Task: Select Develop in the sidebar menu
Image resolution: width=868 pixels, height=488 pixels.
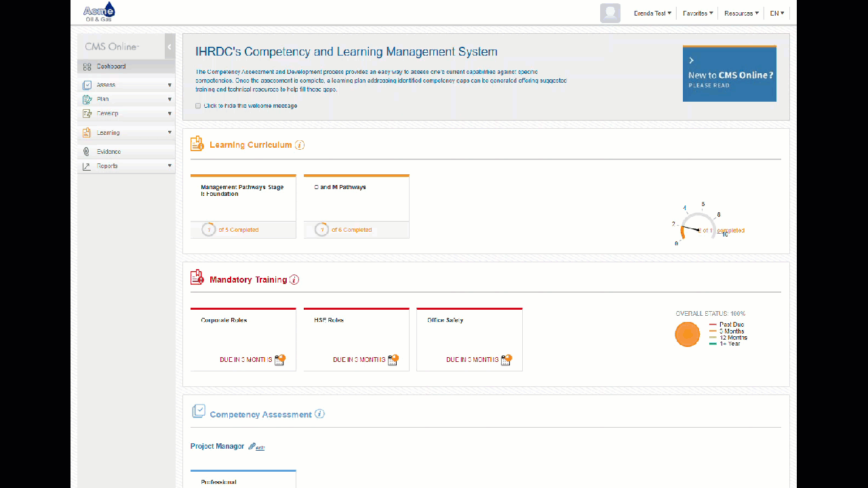Action: point(126,114)
